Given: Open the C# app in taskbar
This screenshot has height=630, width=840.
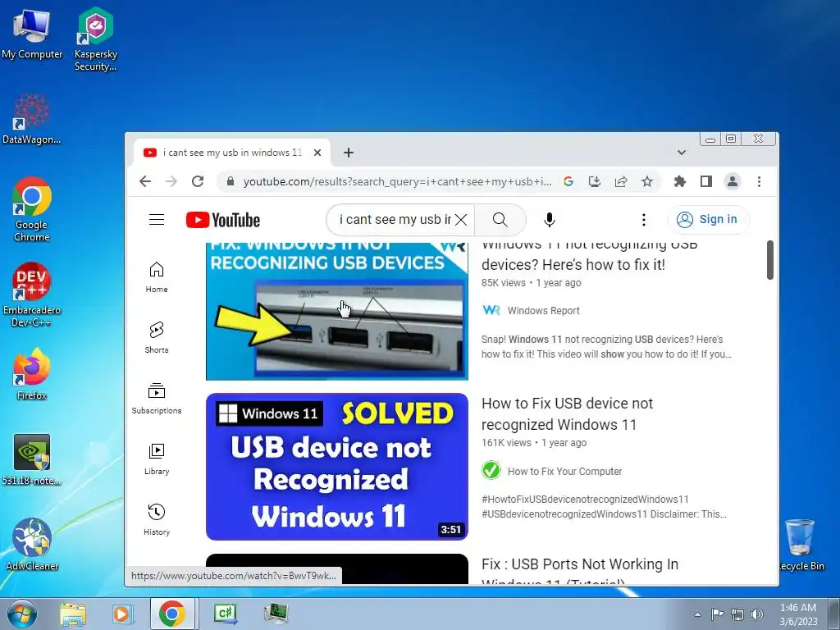Looking at the screenshot, I should click(225, 614).
